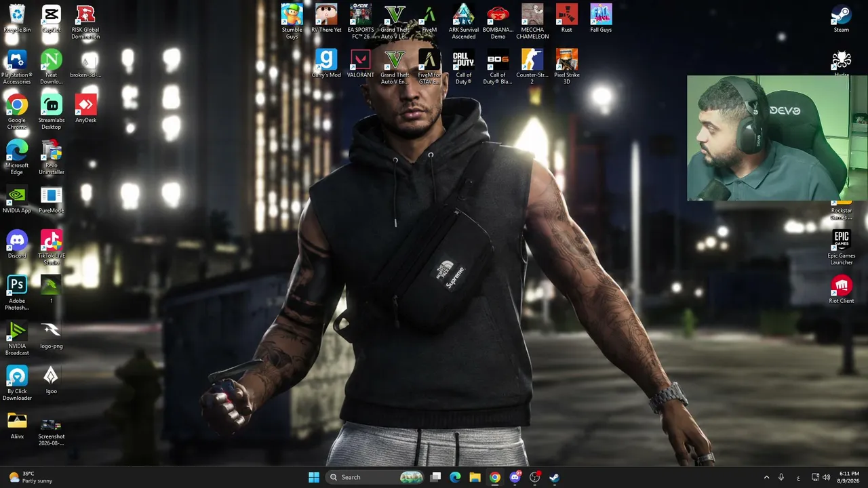Select the Fall Guys game shortcut
The image size is (868, 488).
click(x=601, y=19)
